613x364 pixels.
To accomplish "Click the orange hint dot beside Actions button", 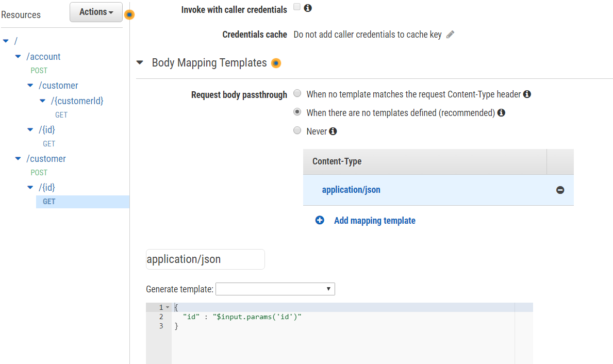I will [129, 15].
